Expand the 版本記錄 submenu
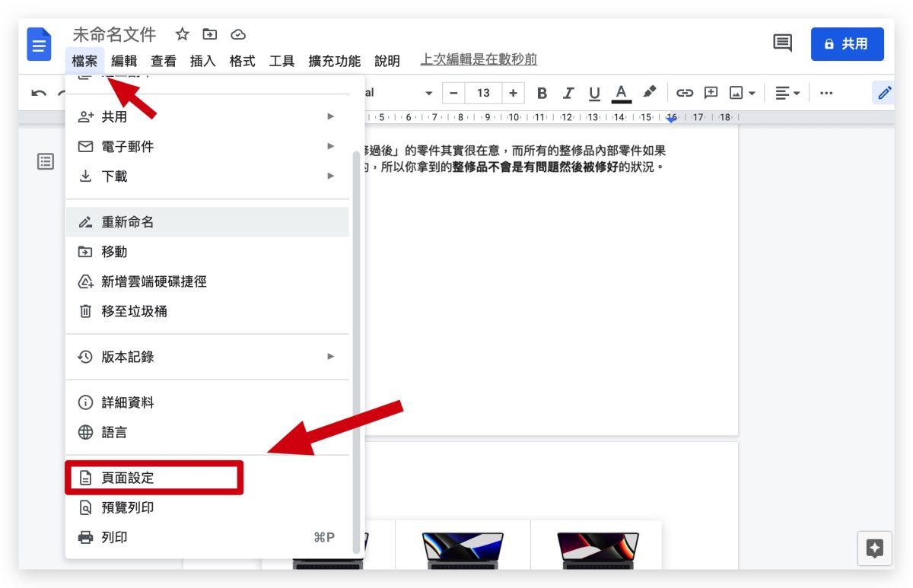 coord(208,357)
